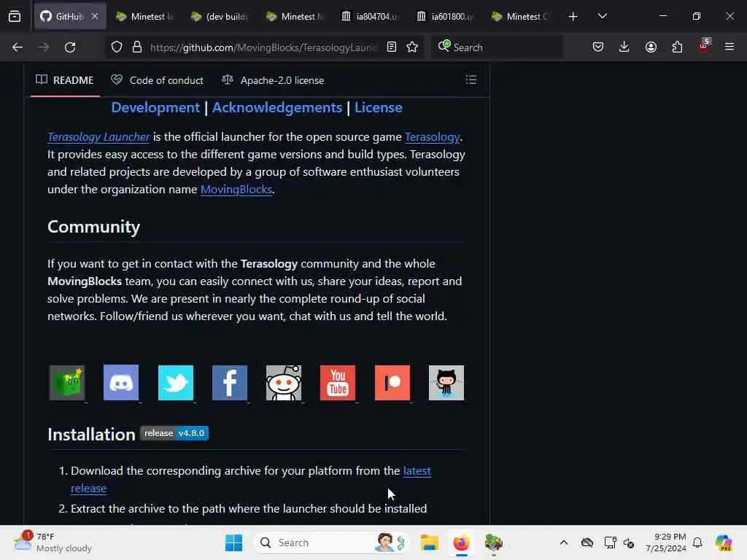This screenshot has width=747, height=560.
Task: Click the Windows taskbar Search box
Action: 332,542
